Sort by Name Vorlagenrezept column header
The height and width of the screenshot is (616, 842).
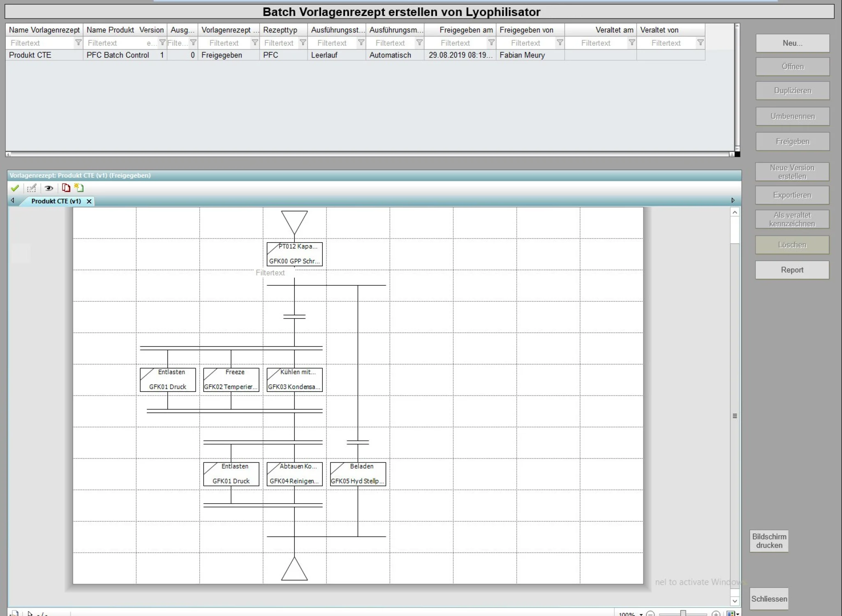click(44, 30)
